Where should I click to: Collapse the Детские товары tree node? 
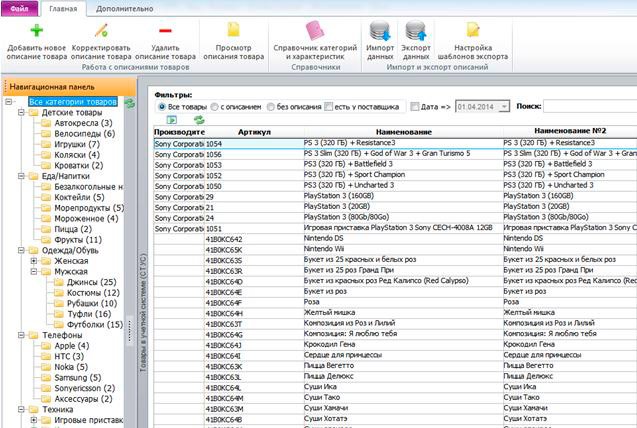pyautogui.click(x=21, y=112)
